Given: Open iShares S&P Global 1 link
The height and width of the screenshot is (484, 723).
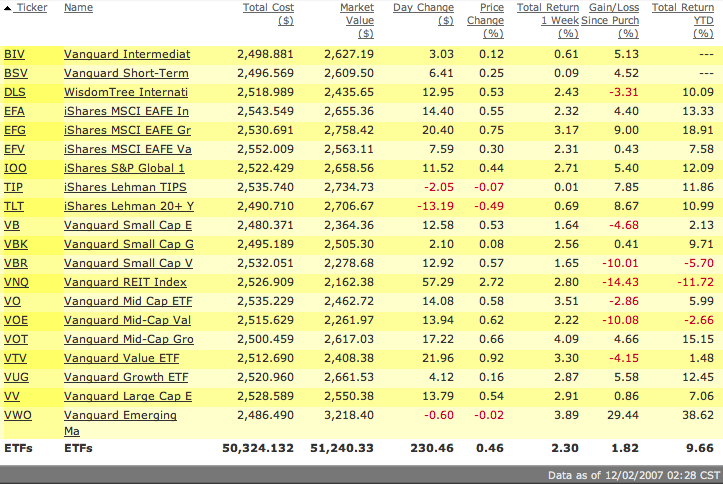Looking at the screenshot, I should coord(124,168).
